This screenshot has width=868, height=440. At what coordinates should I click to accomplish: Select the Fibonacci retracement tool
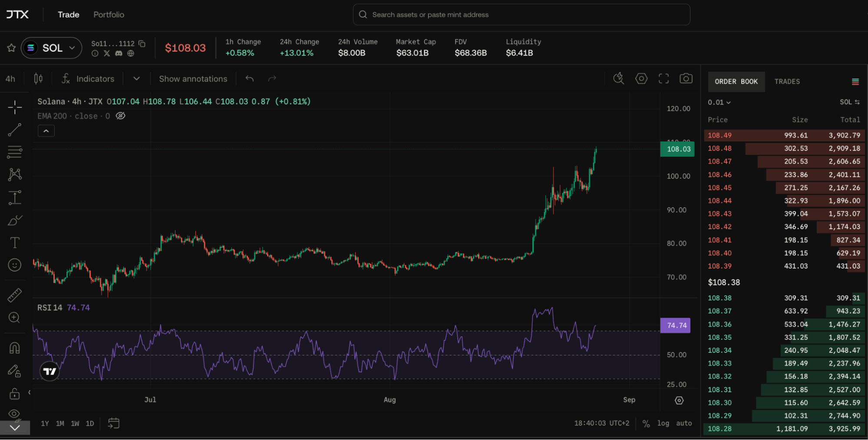coord(15,152)
